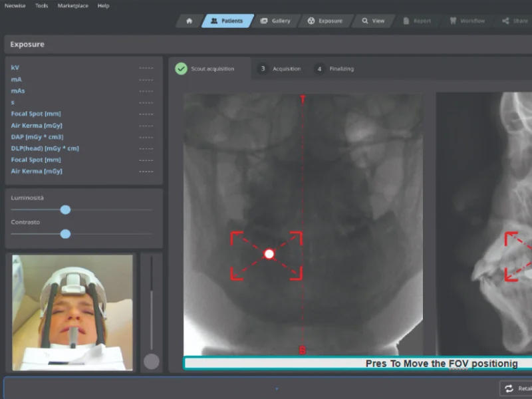This screenshot has width=532, height=399.
Task: Select the Scout acquisition step
Action: click(205, 69)
